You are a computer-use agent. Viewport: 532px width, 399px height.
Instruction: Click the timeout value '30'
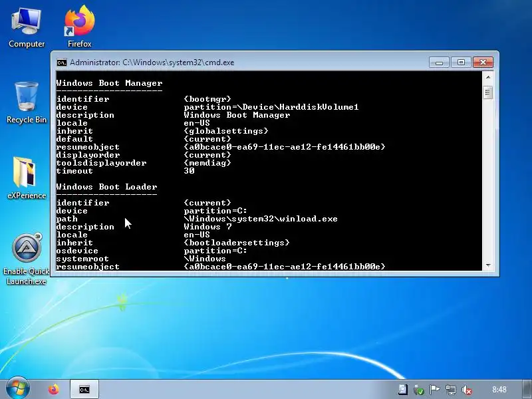point(189,171)
